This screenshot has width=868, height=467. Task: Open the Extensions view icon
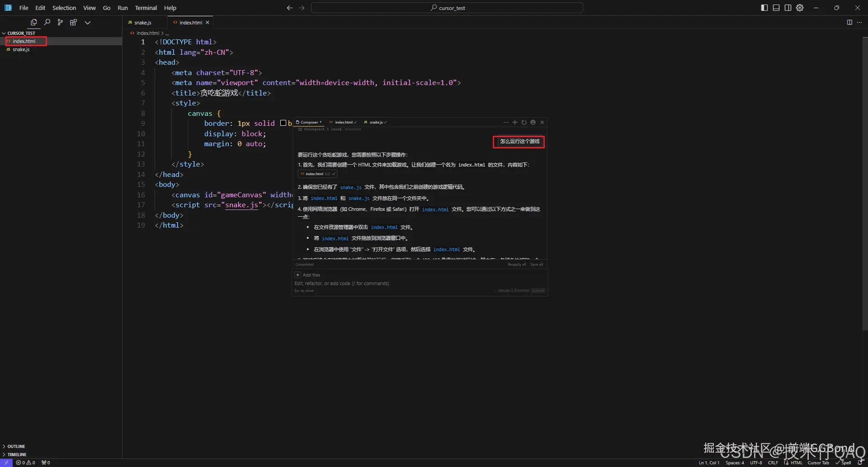73,22
